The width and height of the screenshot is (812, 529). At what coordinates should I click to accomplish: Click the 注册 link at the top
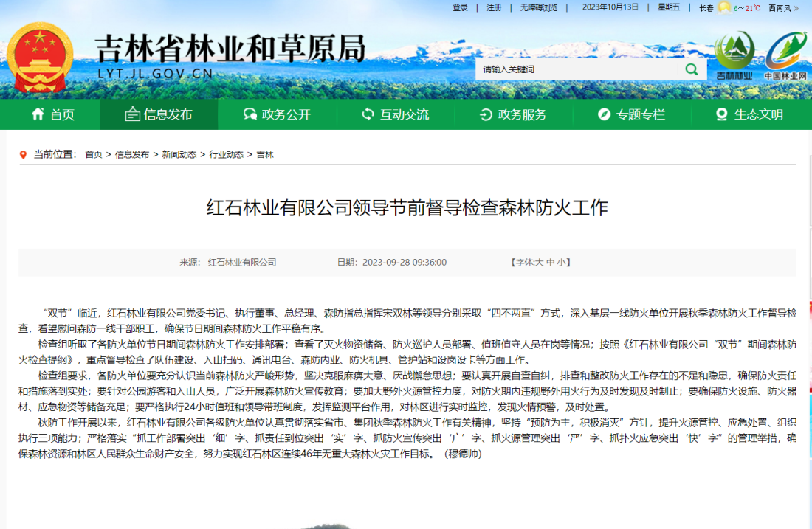[x=494, y=8]
